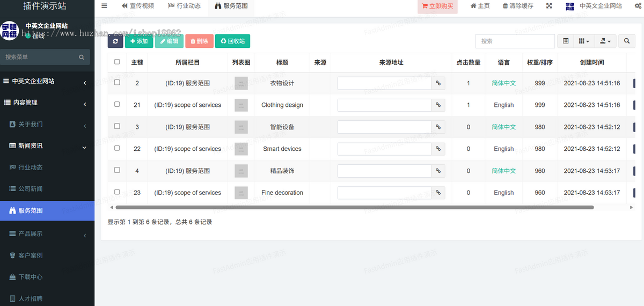
Task: Check the row with ID 4
Action: [x=117, y=170]
